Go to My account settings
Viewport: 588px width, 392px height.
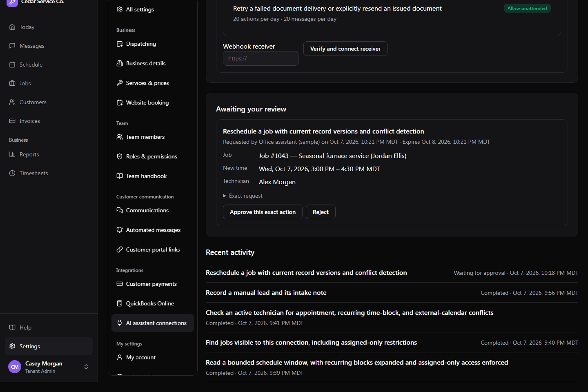pyautogui.click(x=153, y=357)
